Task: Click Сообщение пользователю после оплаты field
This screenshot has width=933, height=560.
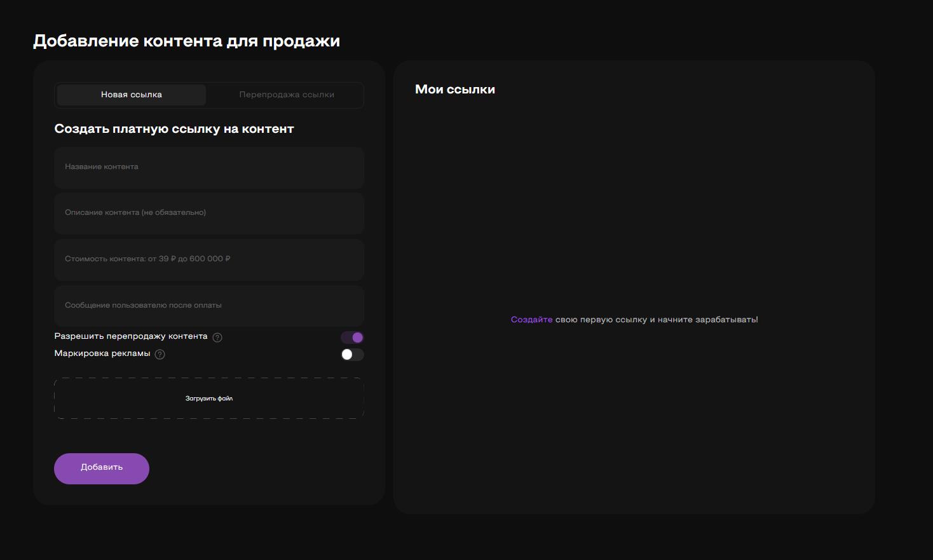Action: point(209,306)
